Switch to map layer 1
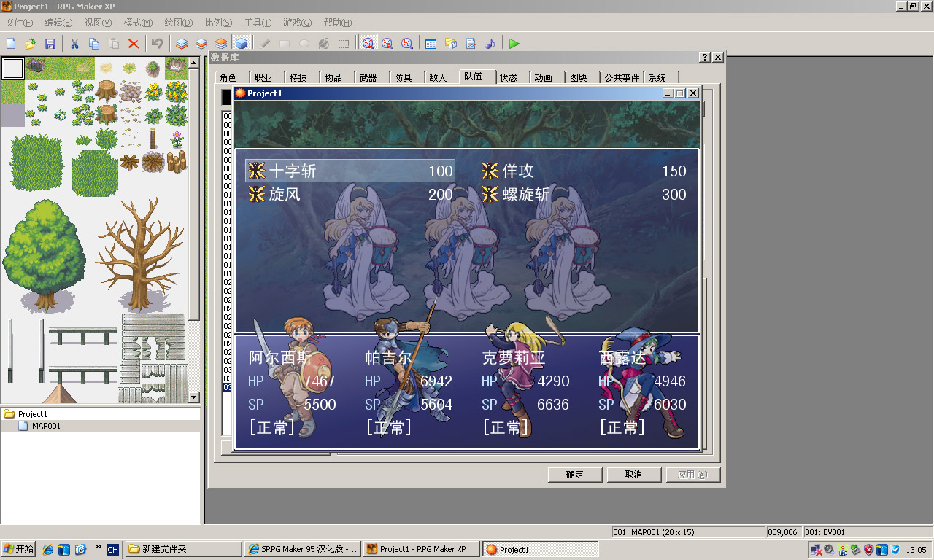The height and width of the screenshot is (560, 934). click(x=182, y=44)
